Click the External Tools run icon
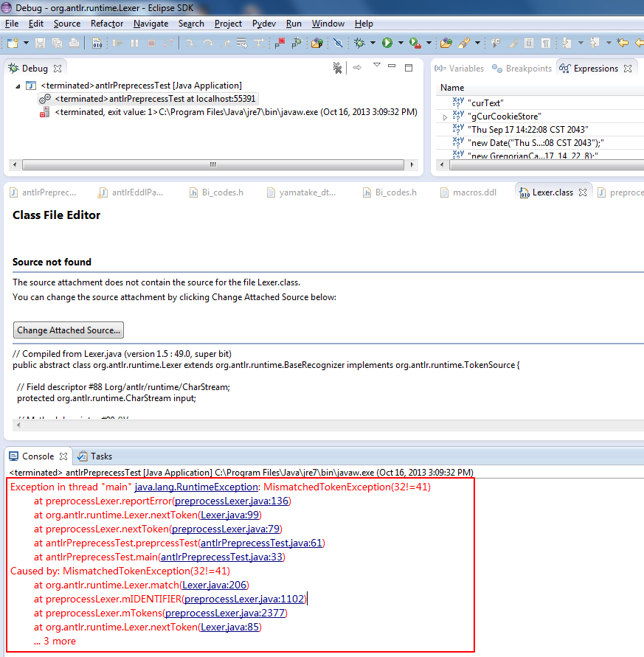 point(415,43)
